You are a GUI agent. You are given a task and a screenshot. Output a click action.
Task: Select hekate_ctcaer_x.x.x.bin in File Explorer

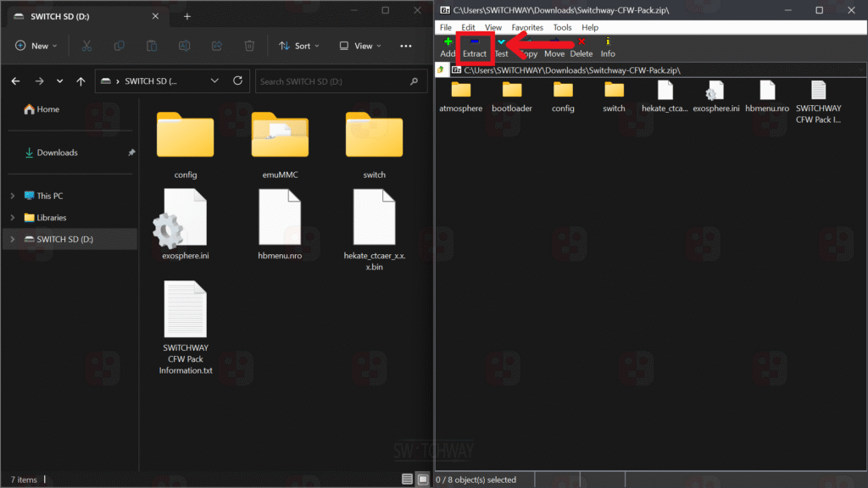374,230
